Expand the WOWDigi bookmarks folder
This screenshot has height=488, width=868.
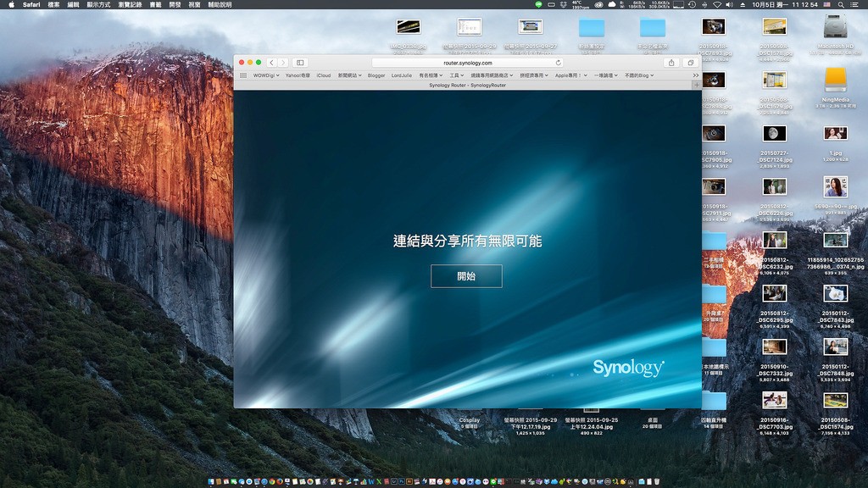(x=266, y=75)
